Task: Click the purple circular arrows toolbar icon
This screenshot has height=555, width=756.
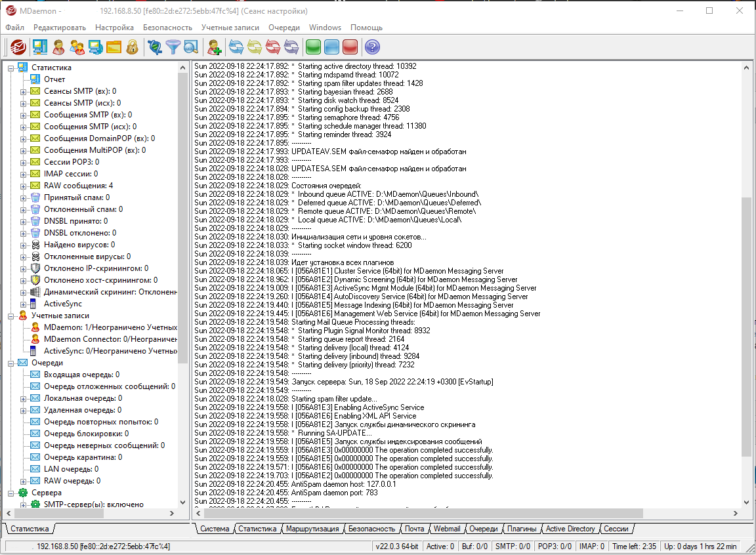Action: [291, 47]
